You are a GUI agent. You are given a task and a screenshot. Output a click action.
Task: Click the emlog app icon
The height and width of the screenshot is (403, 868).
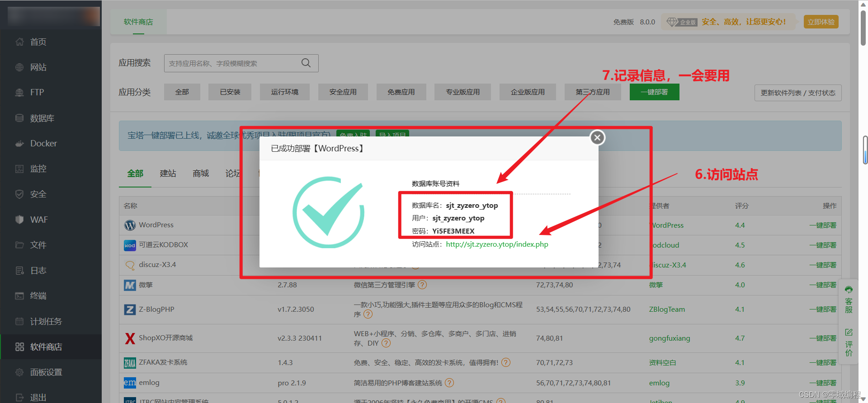130,383
